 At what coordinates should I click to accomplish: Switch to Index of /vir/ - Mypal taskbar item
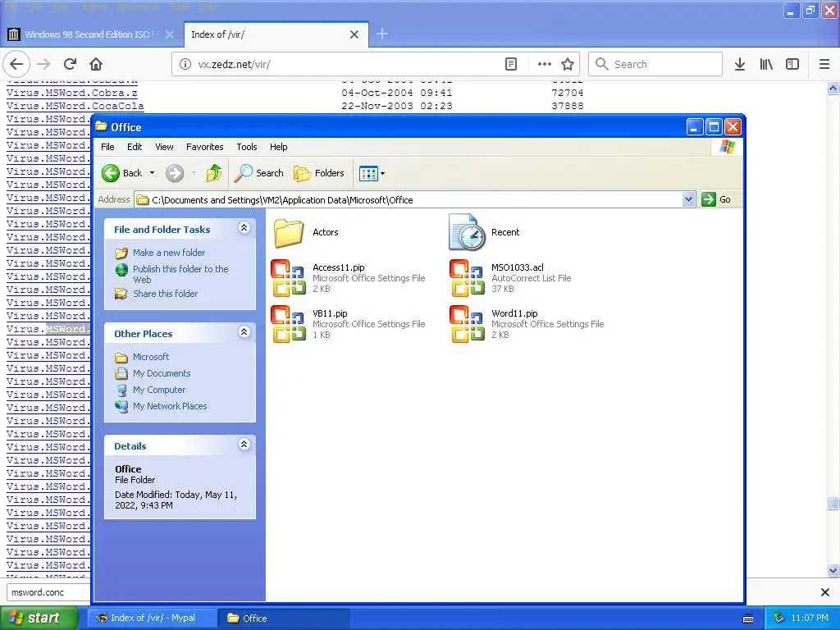152,619
